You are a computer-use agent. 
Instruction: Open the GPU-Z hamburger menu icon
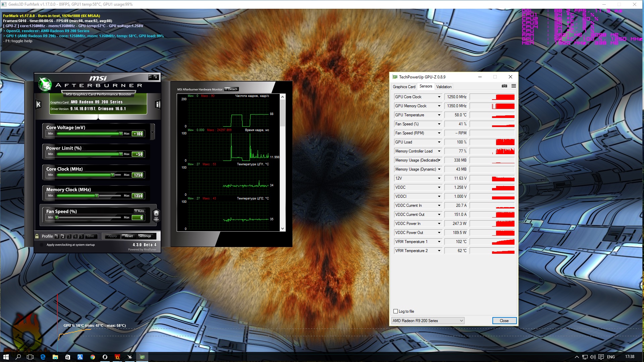(x=514, y=86)
